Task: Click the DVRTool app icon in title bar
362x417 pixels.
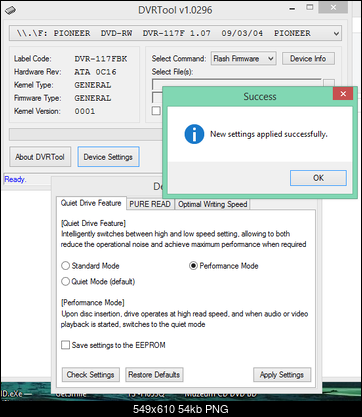Action: tap(10, 10)
